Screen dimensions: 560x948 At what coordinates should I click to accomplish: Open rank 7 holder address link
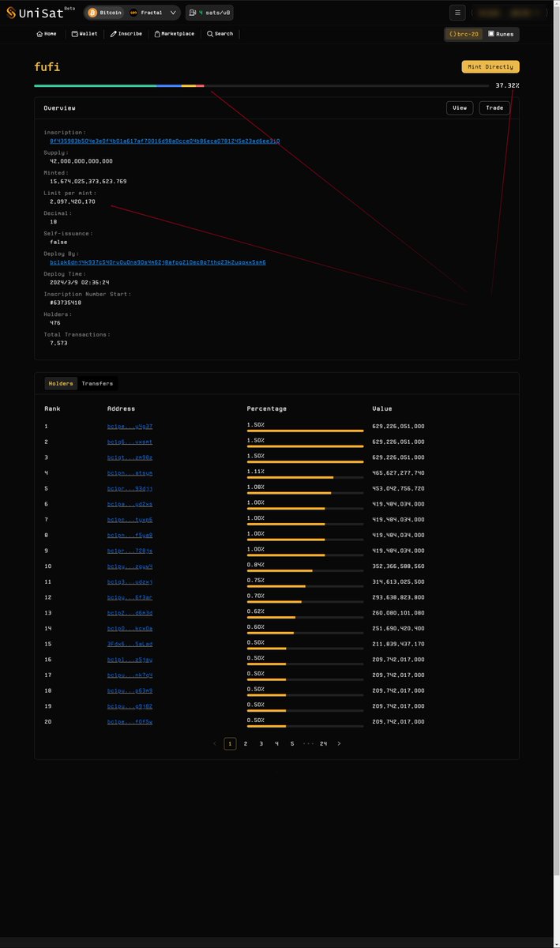pyautogui.click(x=130, y=520)
